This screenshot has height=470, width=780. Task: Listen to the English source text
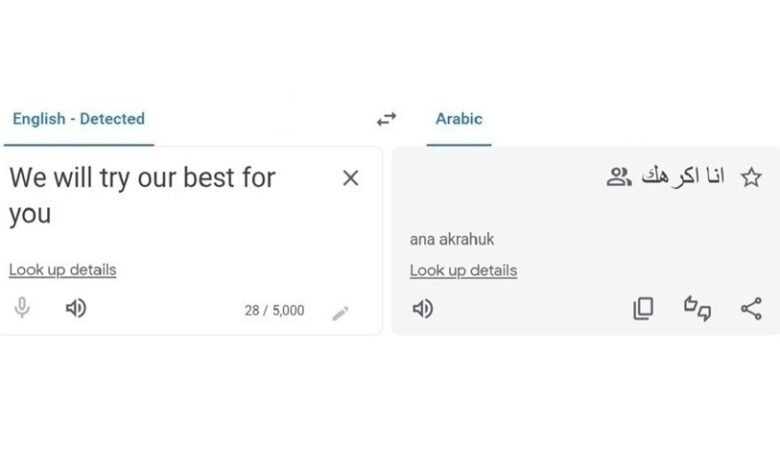pyautogui.click(x=75, y=309)
